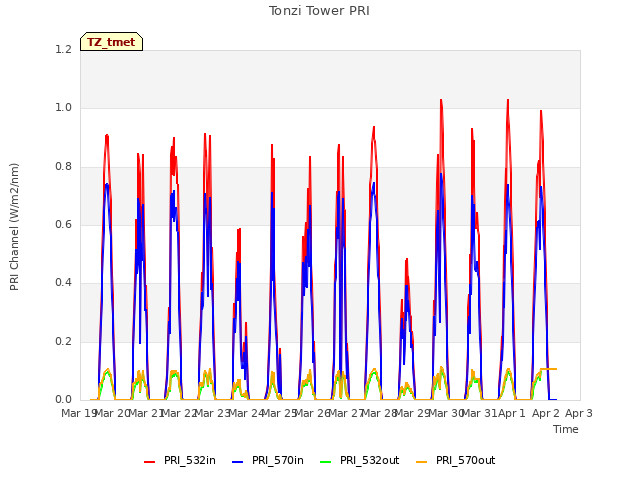Image resolution: width=640 pixels, height=480 pixels.
Task: Click the Apr 3 x-axis date label
Action: [x=579, y=413]
